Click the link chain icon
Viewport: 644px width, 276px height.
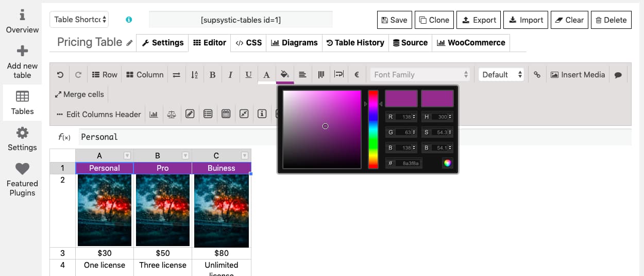click(537, 75)
